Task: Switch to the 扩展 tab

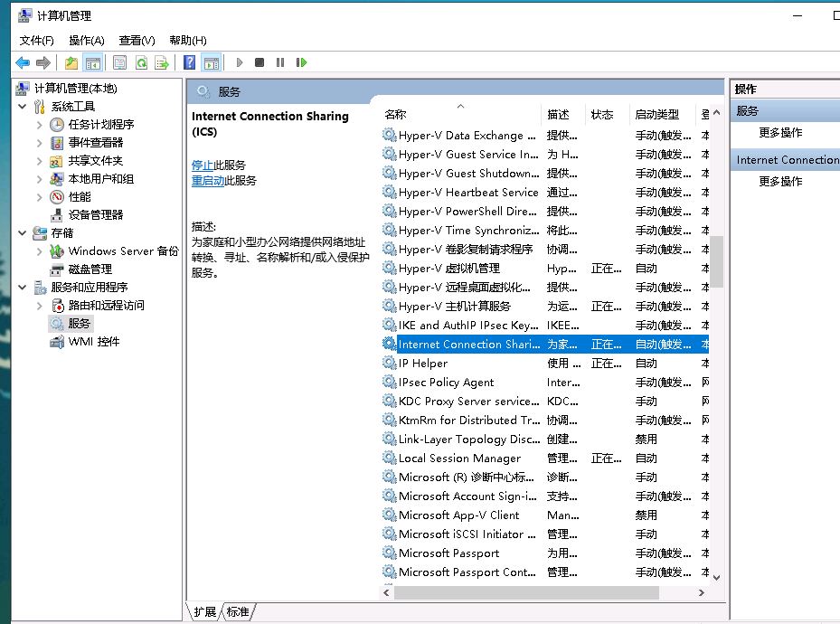Action: pyautogui.click(x=204, y=611)
